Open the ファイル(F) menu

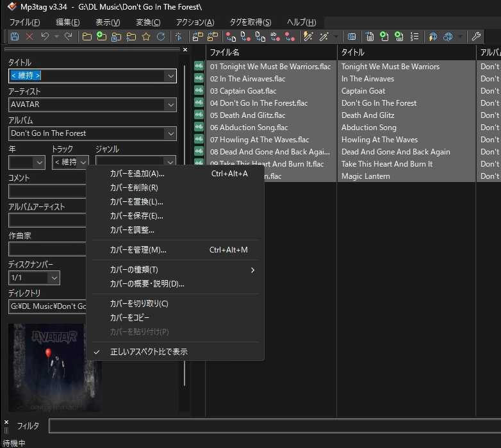click(24, 22)
